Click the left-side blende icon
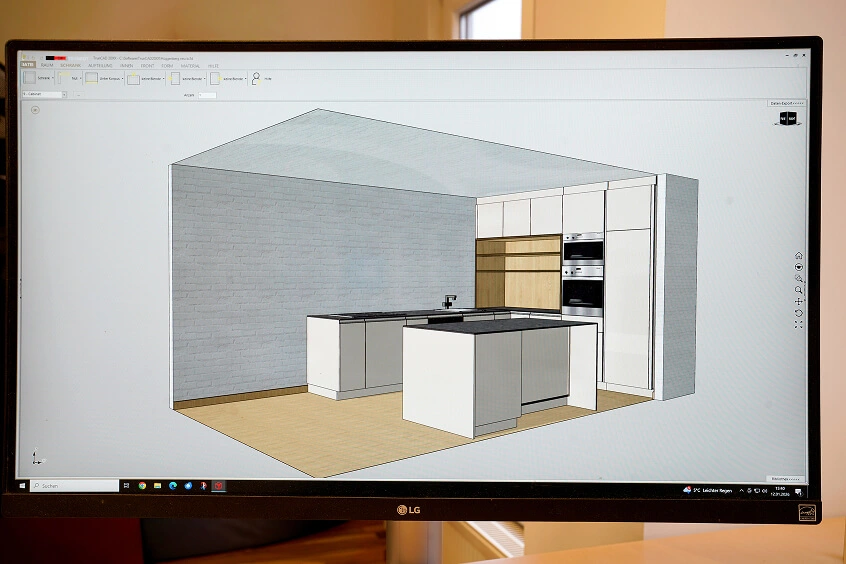Screen dimensions: 846x564 click(x=175, y=79)
